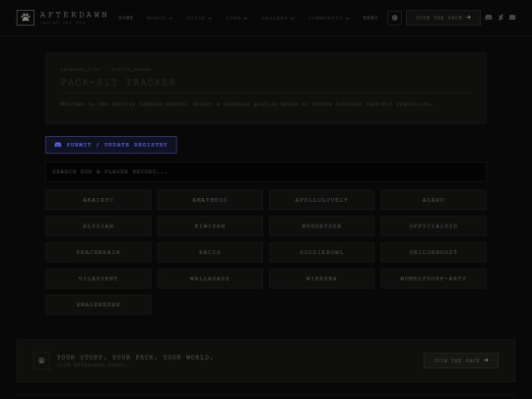This screenshot has width=532, height=399.
Task: Click Submit / Update Registry button
Action: tap(111, 145)
